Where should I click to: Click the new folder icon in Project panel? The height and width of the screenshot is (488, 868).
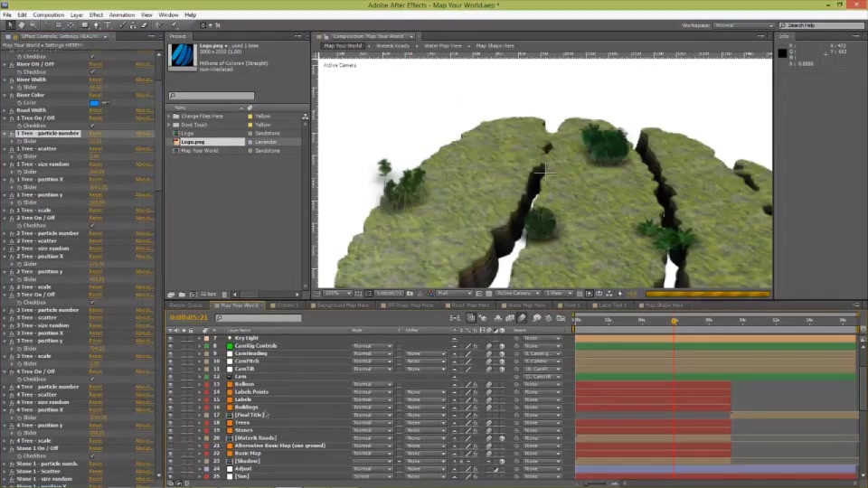click(x=182, y=295)
